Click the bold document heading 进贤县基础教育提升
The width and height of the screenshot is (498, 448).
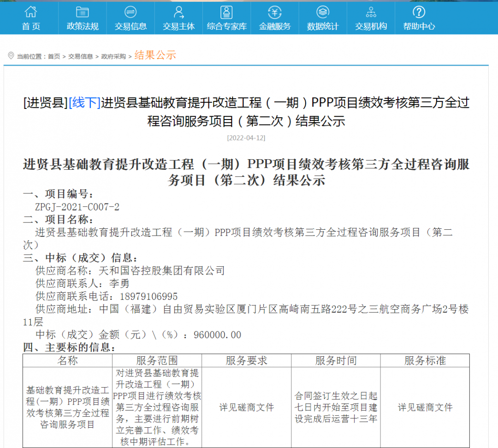pos(246,173)
